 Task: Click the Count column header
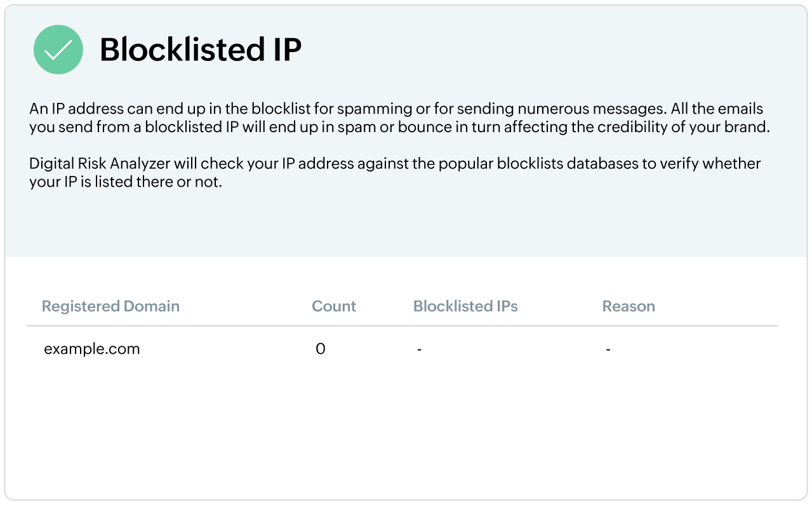tap(333, 306)
